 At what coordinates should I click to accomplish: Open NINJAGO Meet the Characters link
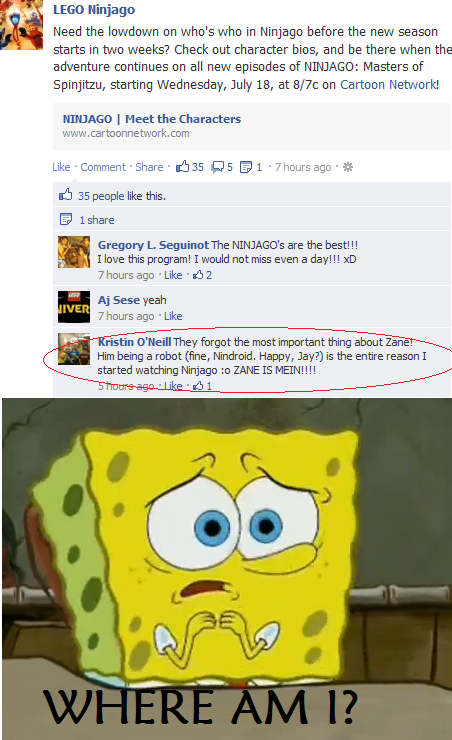152,119
